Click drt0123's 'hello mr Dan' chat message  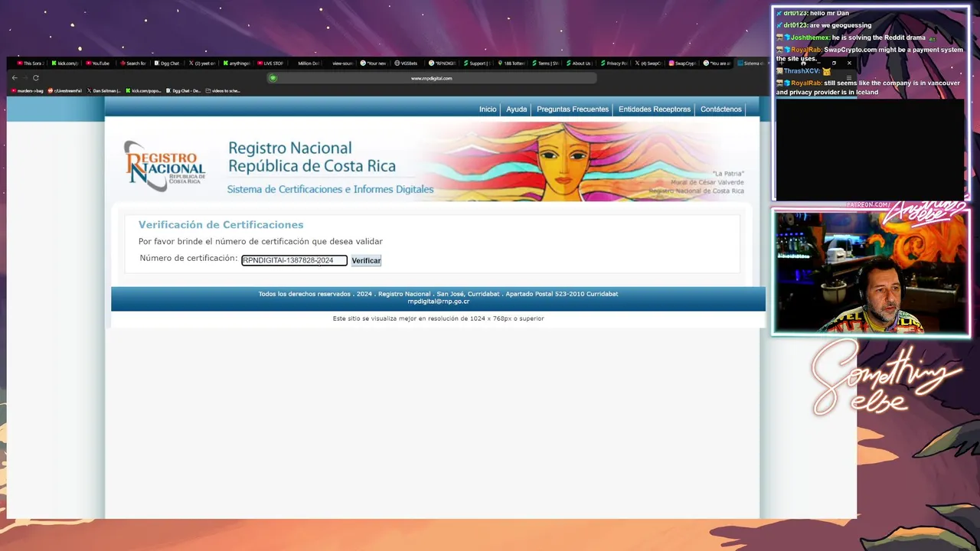click(812, 13)
